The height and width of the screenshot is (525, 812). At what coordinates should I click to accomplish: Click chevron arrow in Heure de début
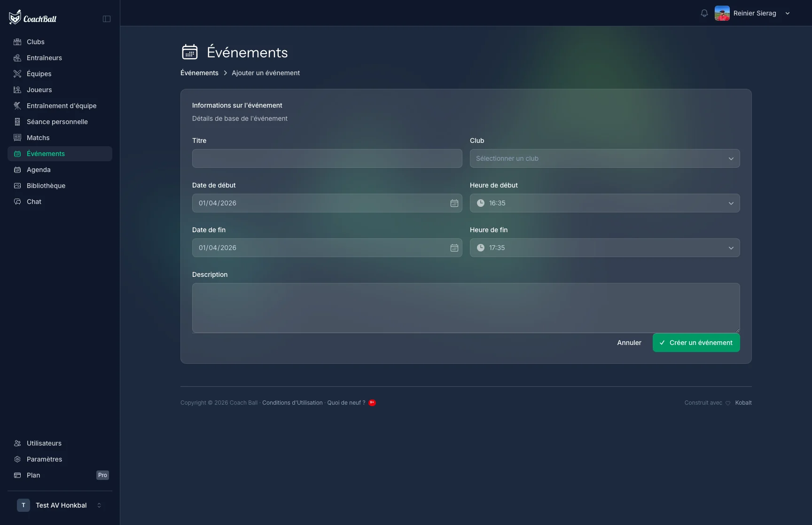[x=731, y=204]
